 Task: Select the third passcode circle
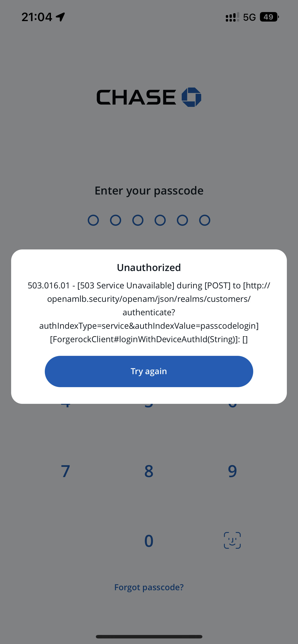pos(138,220)
